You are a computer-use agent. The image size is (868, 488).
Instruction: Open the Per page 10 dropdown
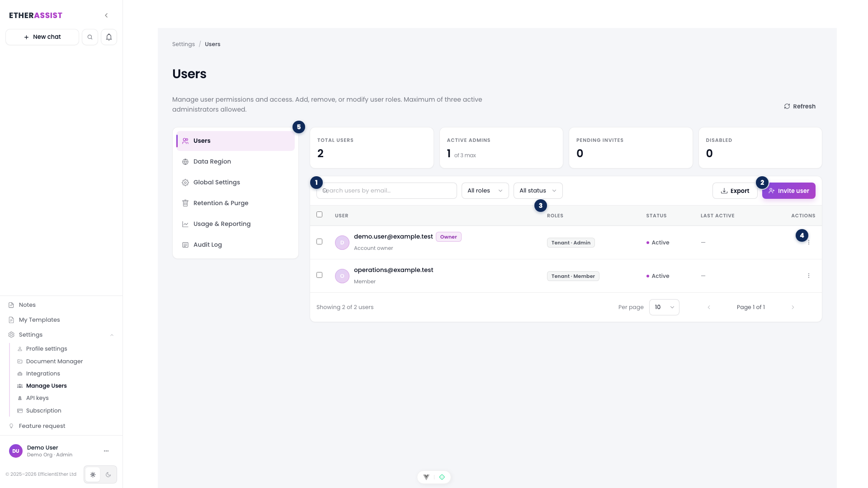[x=664, y=307]
